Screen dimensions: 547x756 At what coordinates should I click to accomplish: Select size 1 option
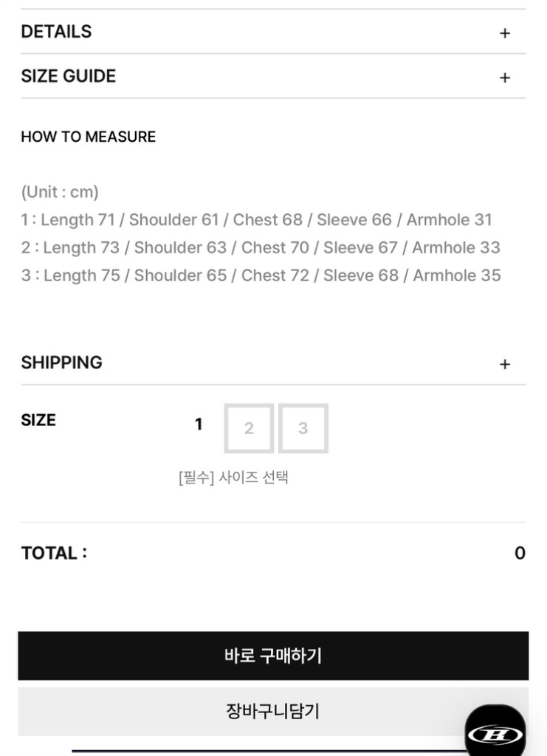pos(199,425)
